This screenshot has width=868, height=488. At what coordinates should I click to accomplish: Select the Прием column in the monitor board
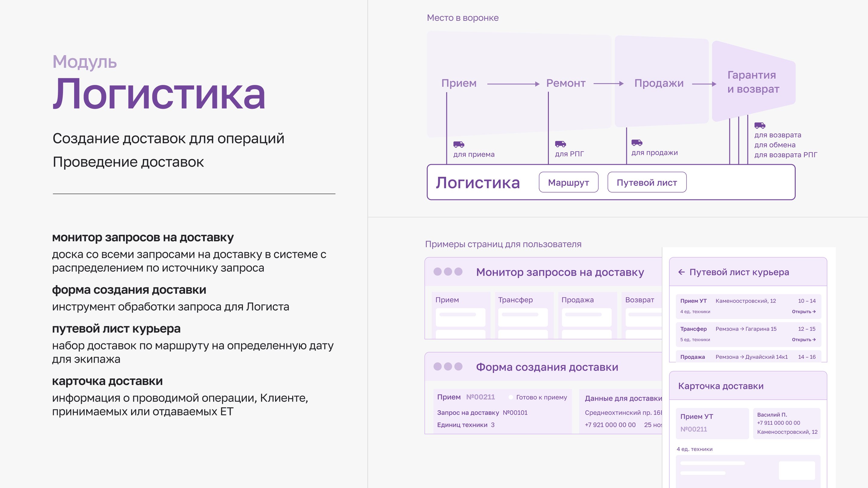coord(447,300)
